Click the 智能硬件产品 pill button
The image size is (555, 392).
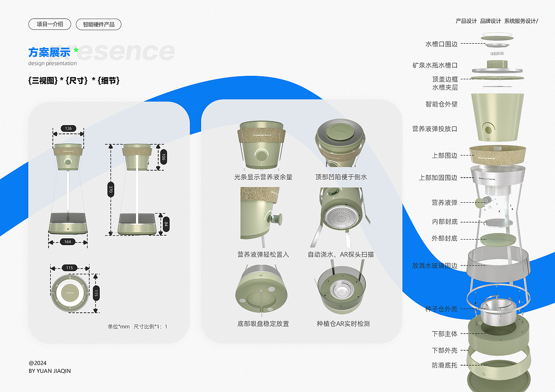98,24
